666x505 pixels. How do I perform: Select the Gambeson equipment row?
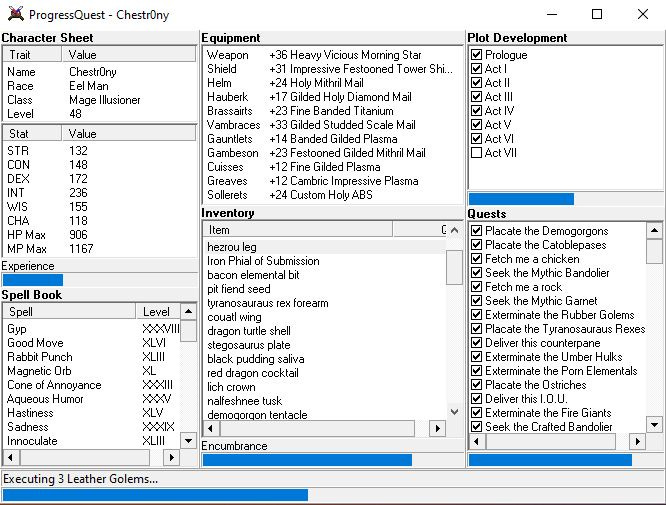click(332, 153)
